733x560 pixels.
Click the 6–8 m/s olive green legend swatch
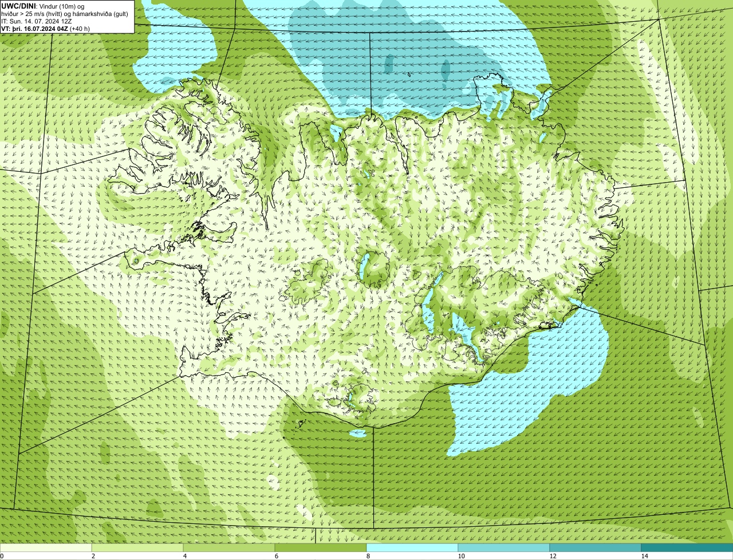pyautogui.click(x=321, y=548)
